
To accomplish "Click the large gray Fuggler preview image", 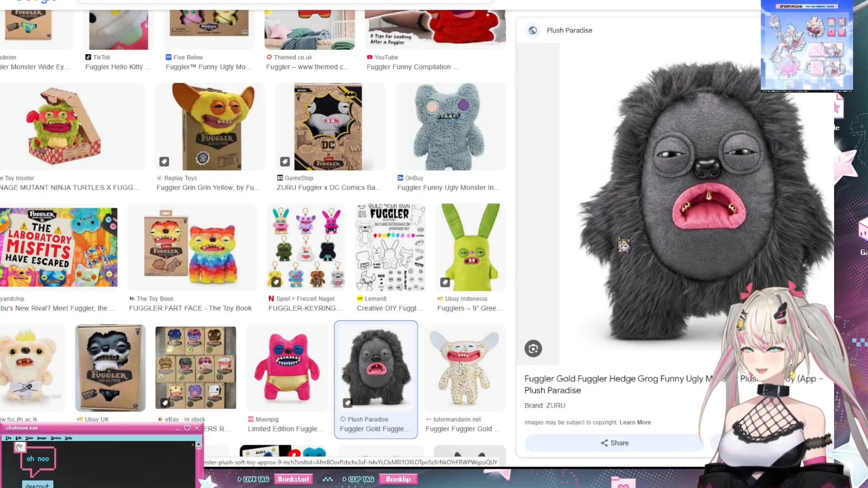I will (697, 204).
